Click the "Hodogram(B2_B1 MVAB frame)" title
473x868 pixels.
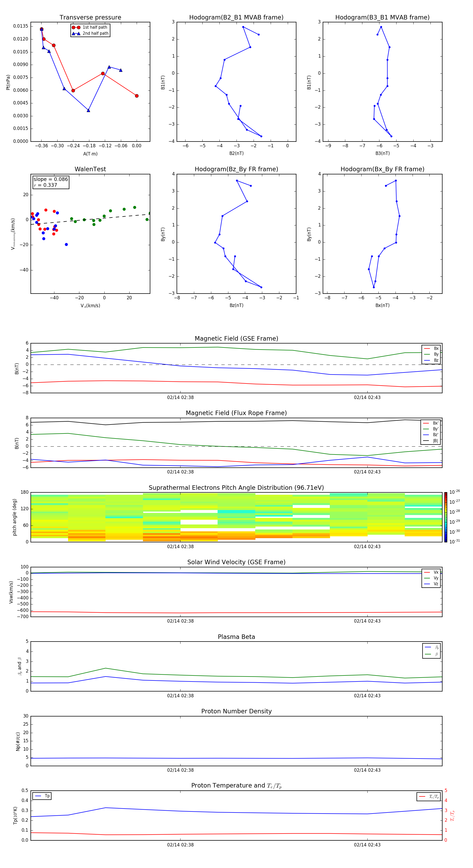pyautogui.click(x=236, y=18)
